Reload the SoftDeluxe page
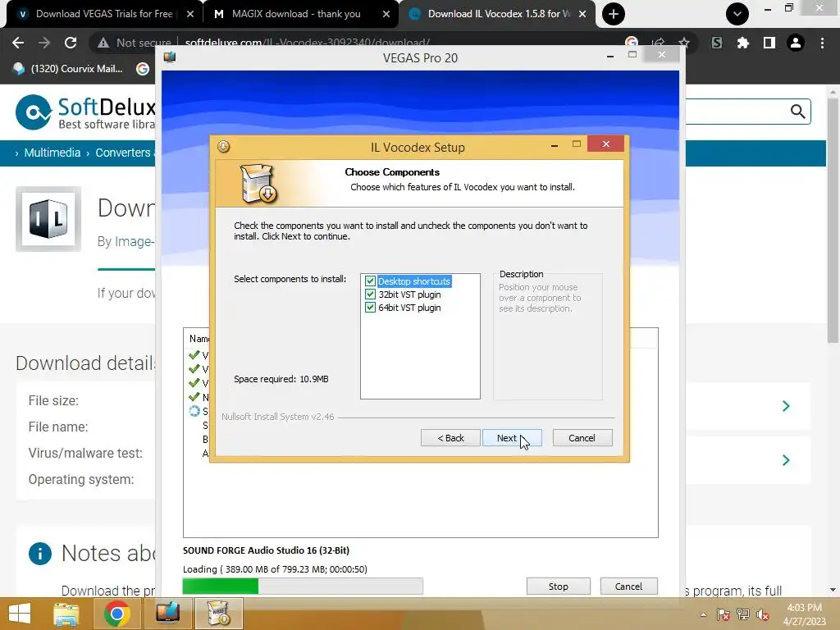Viewport: 840px width, 630px height. [x=71, y=43]
